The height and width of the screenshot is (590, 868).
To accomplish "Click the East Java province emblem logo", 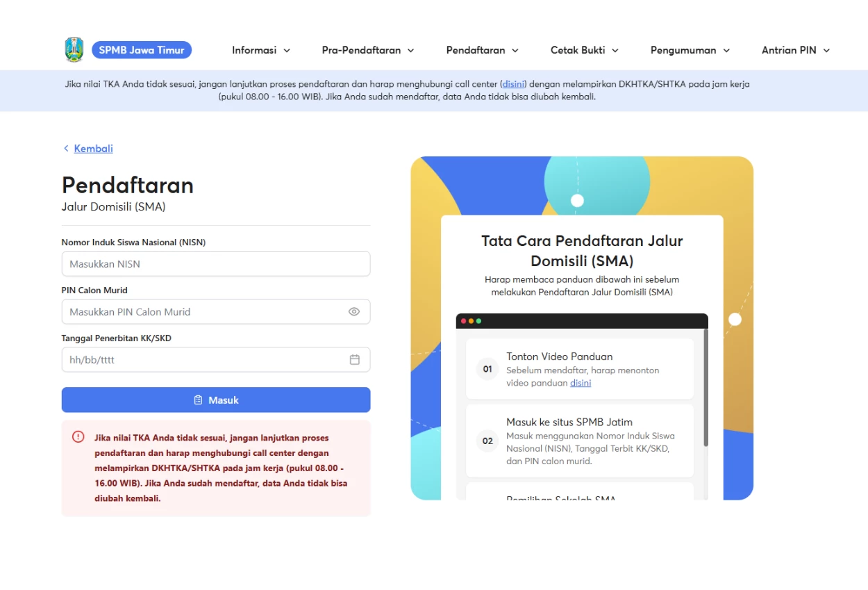I will coord(74,50).
